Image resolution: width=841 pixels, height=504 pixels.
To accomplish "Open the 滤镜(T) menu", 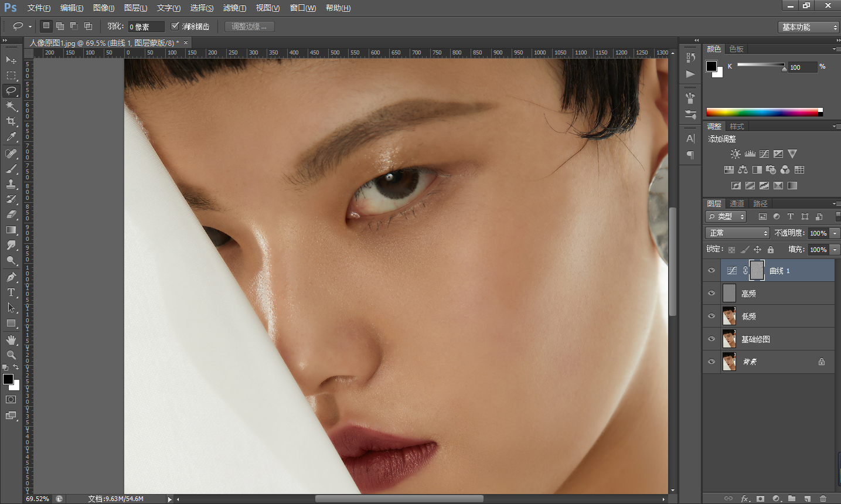I will (x=234, y=8).
